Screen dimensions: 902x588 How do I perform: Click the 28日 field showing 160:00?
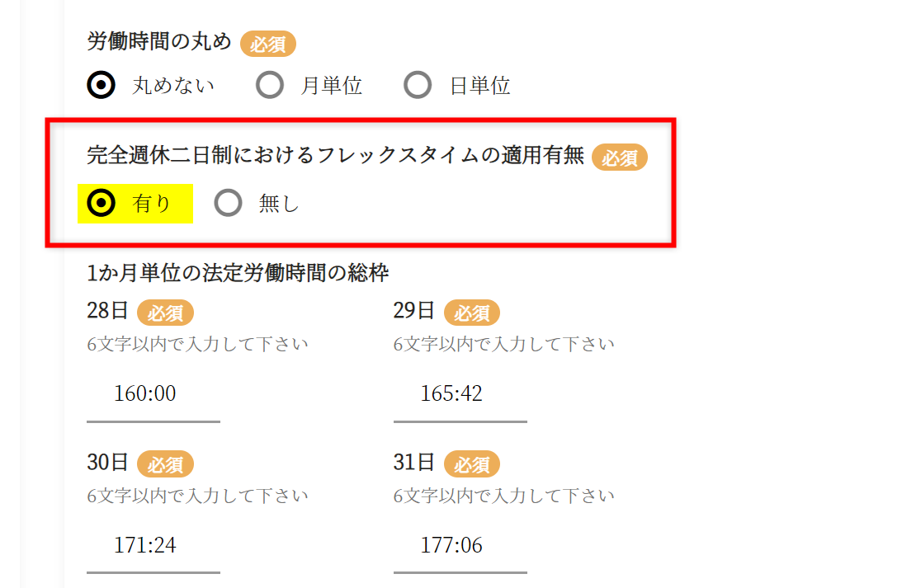click(153, 394)
